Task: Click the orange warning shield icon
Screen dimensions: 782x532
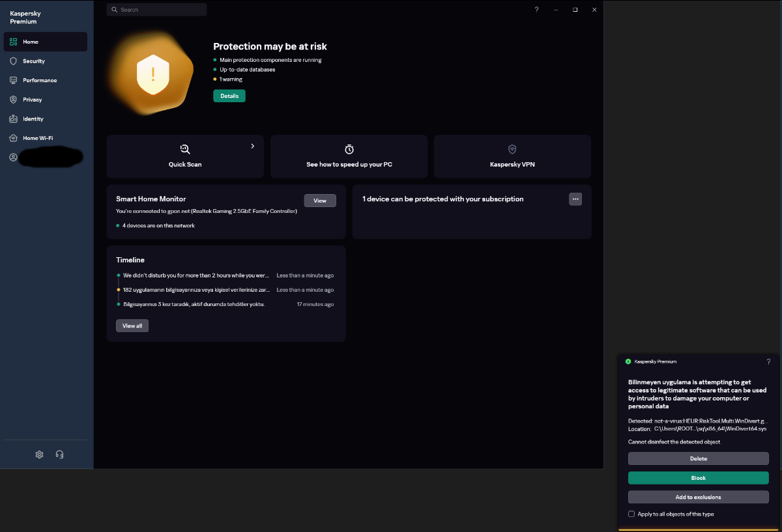Action: tap(153, 74)
